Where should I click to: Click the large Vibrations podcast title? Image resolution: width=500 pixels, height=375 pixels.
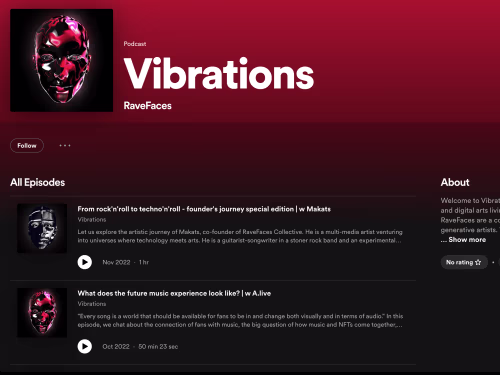click(x=219, y=73)
